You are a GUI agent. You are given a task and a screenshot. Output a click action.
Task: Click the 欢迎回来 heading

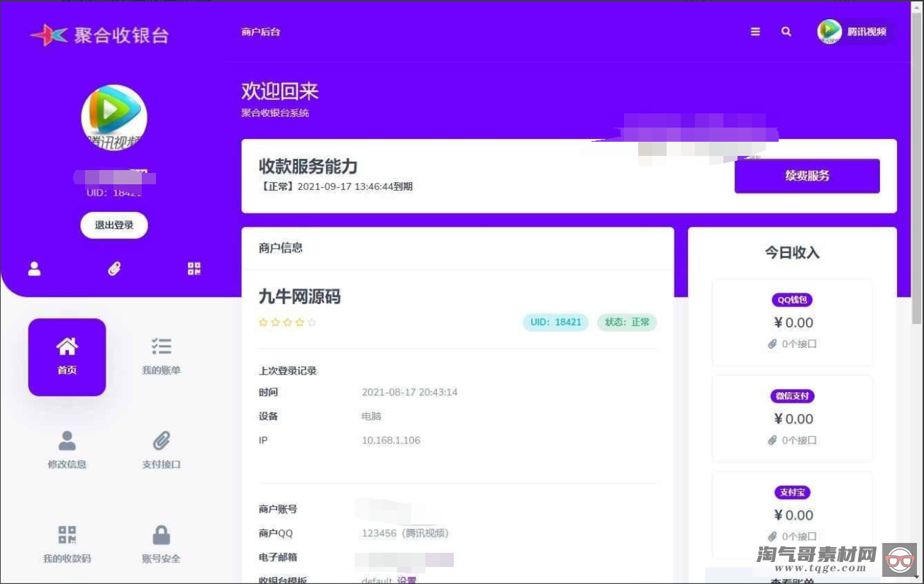coord(280,91)
